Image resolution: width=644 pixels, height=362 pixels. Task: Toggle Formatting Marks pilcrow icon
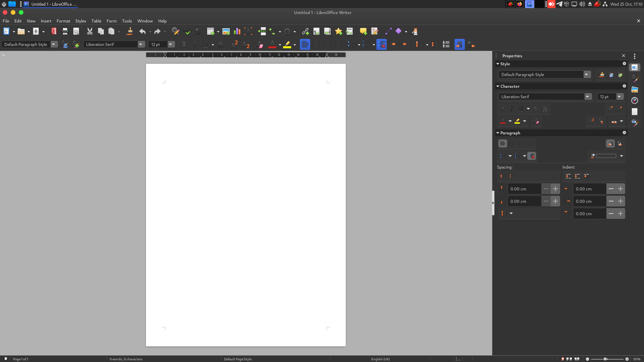point(198,32)
